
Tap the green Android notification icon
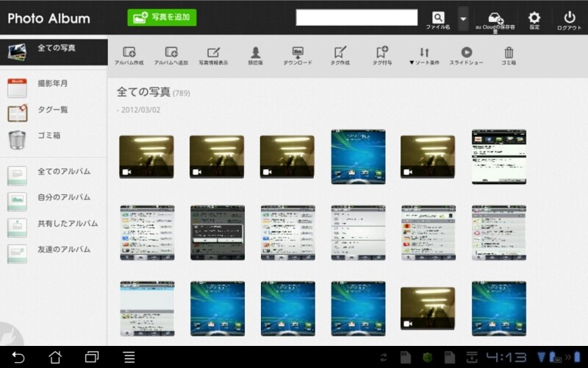(427, 357)
